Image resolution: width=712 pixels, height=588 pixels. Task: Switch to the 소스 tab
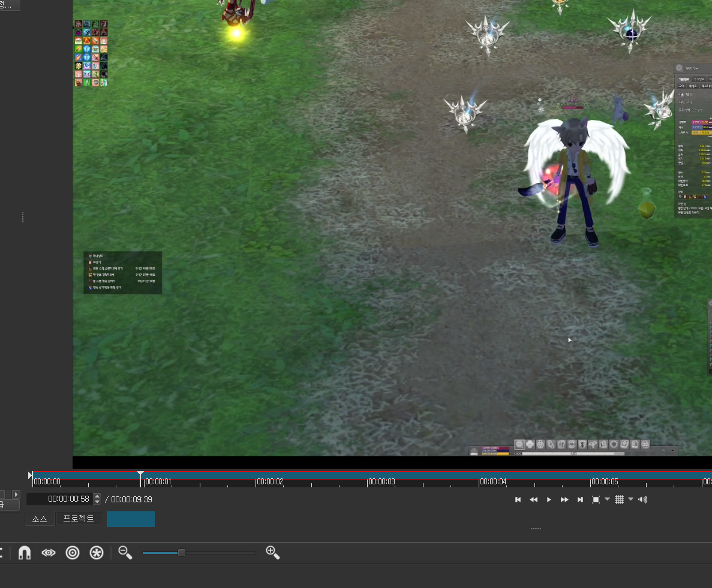click(x=40, y=518)
